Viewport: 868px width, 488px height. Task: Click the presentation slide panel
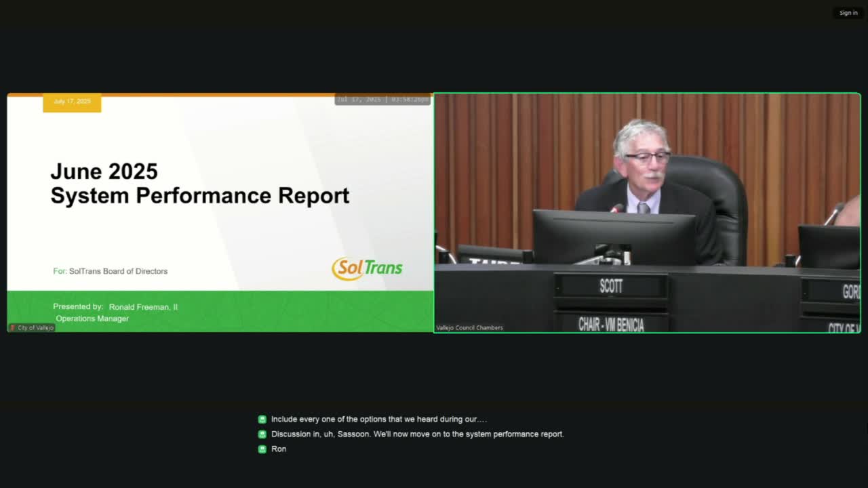point(220,212)
